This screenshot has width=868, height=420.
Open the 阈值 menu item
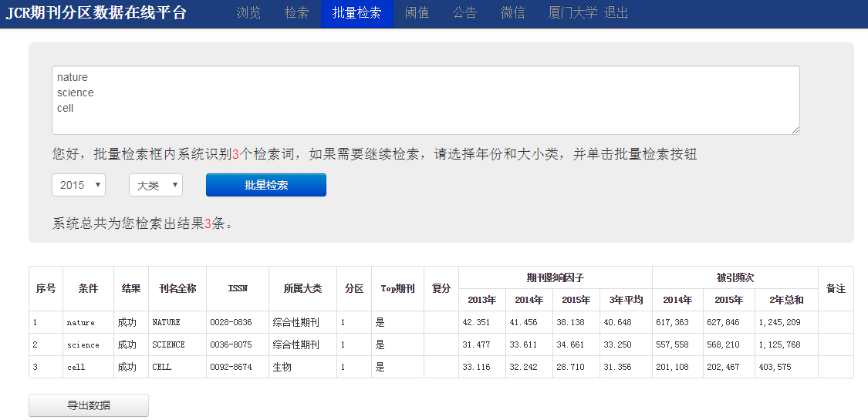[417, 13]
